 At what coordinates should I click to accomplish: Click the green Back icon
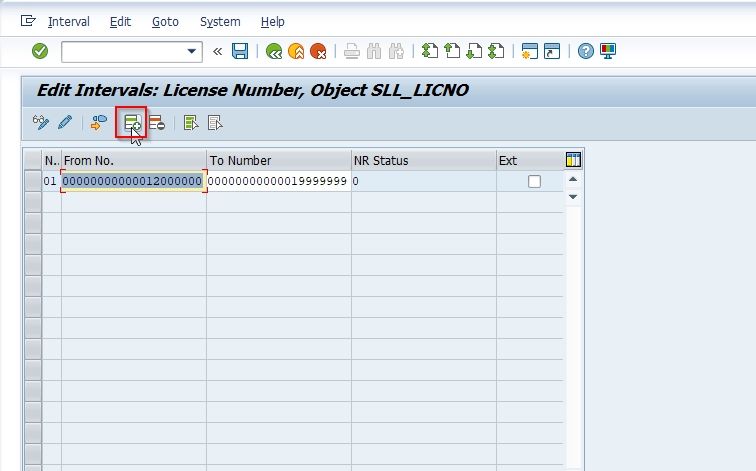(x=274, y=51)
